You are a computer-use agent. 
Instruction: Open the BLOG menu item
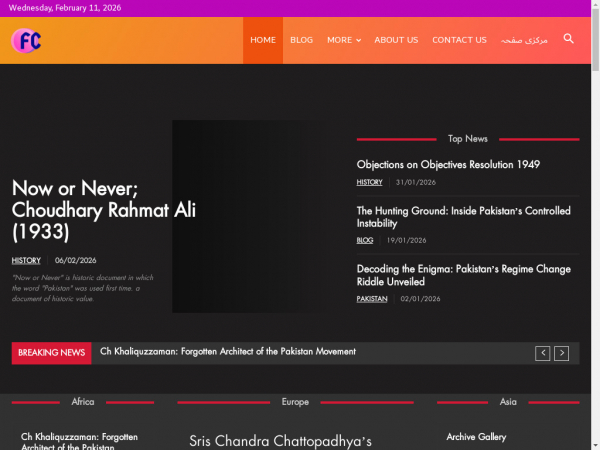click(x=301, y=40)
